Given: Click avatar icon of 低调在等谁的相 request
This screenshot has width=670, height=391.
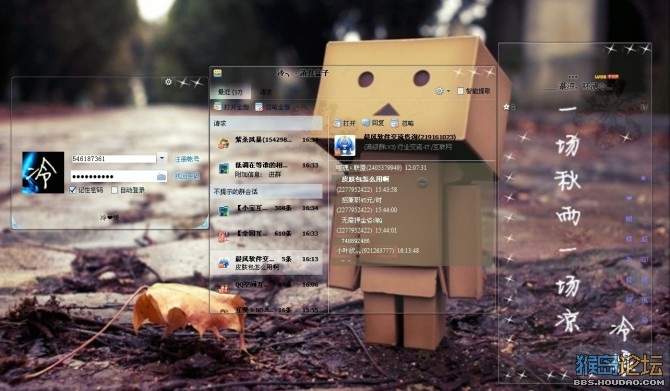Looking at the screenshot, I should point(223,168).
